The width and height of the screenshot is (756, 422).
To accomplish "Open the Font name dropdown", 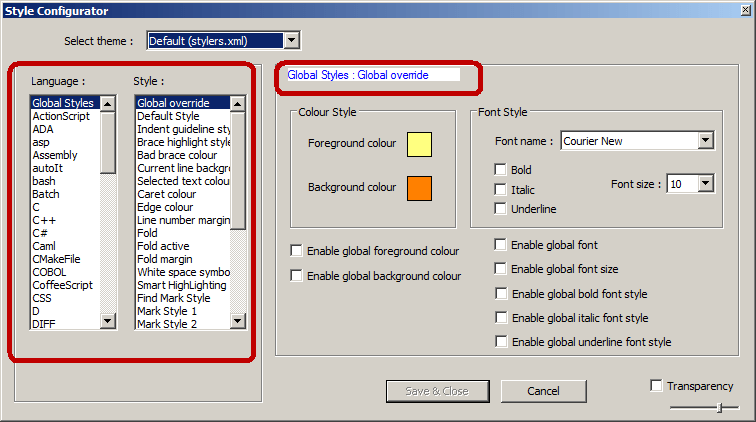I will 705,140.
